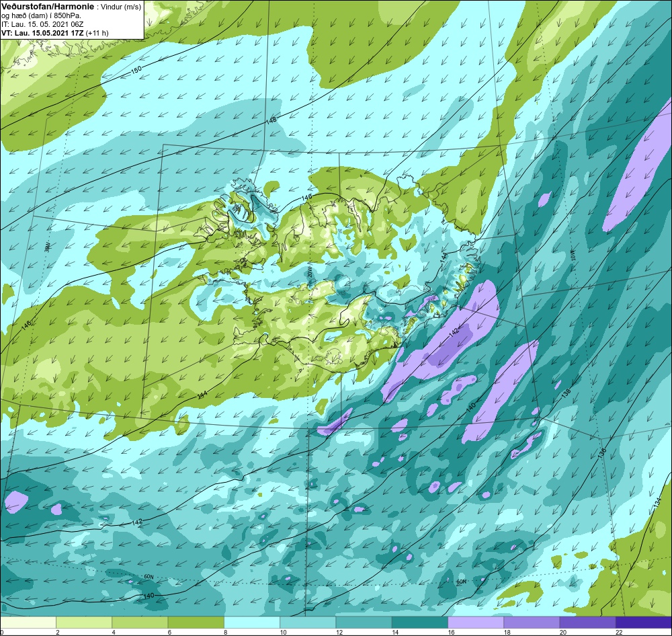Click the '138' contour label
672x636 pixels.
566,393
